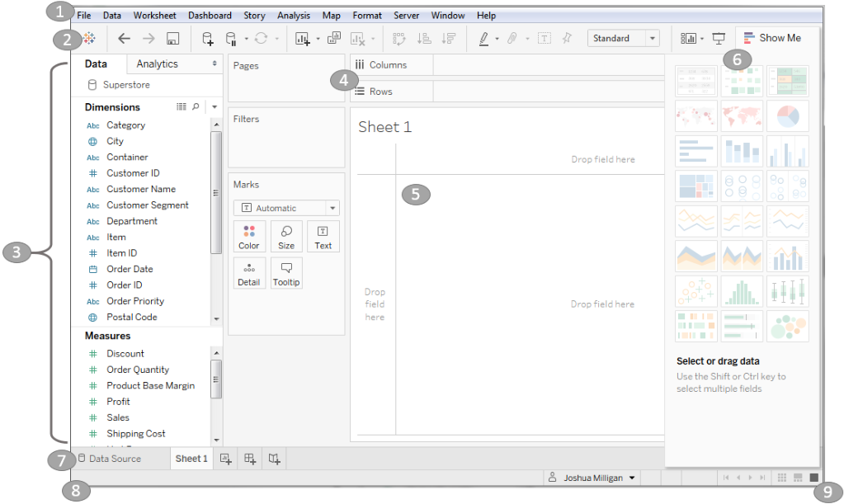The height and width of the screenshot is (504, 844).
Task: Switch to filmstrip view icon
Action: point(799,478)
